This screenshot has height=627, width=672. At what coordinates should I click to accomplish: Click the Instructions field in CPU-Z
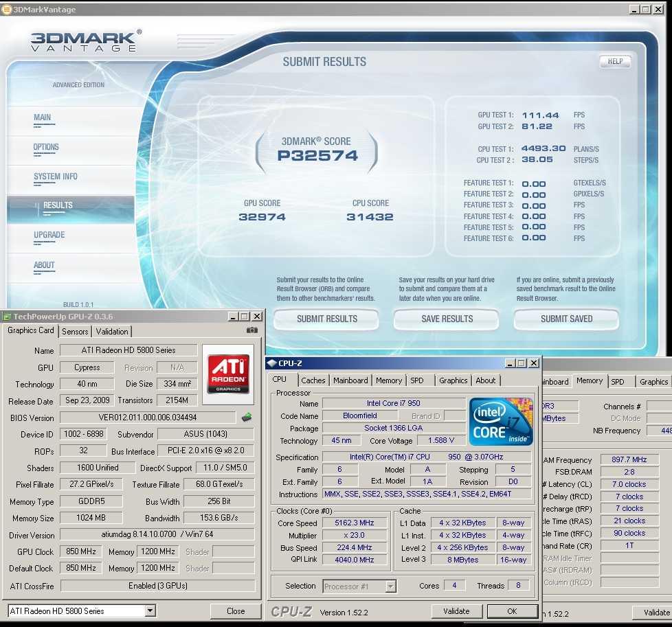coord(427,494)
